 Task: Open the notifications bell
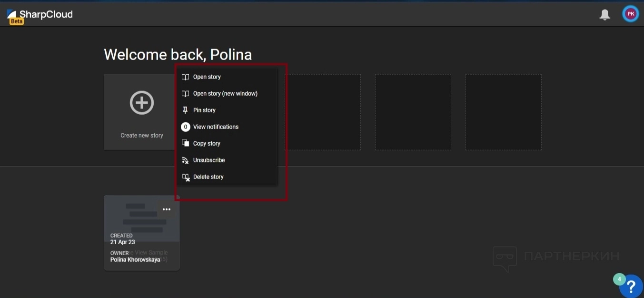point(604,15)
